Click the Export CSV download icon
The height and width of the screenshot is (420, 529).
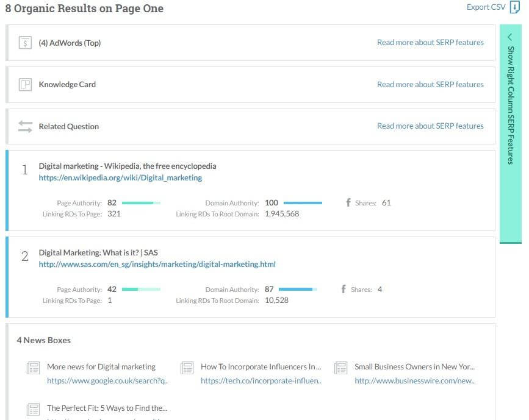pyautogui.click(x=514, y=7)
